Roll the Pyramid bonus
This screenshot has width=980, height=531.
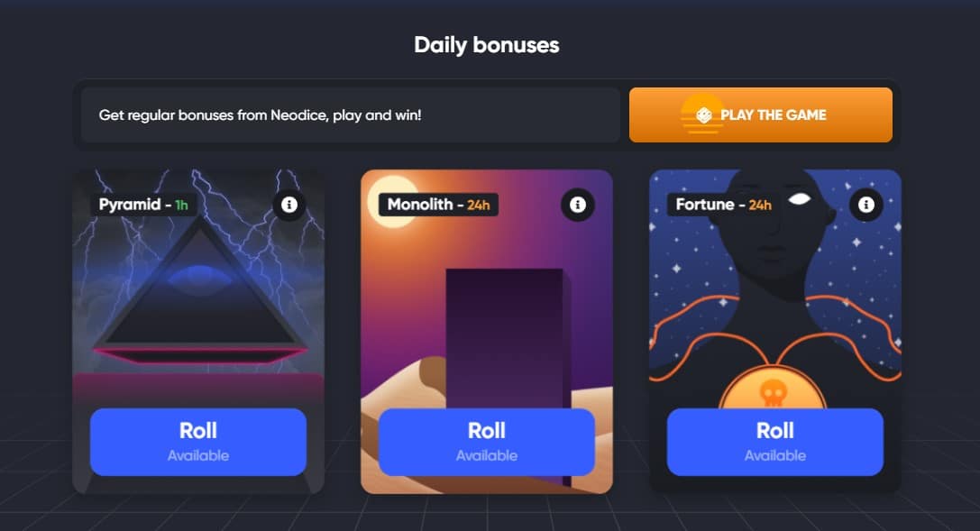pos(198,442)
